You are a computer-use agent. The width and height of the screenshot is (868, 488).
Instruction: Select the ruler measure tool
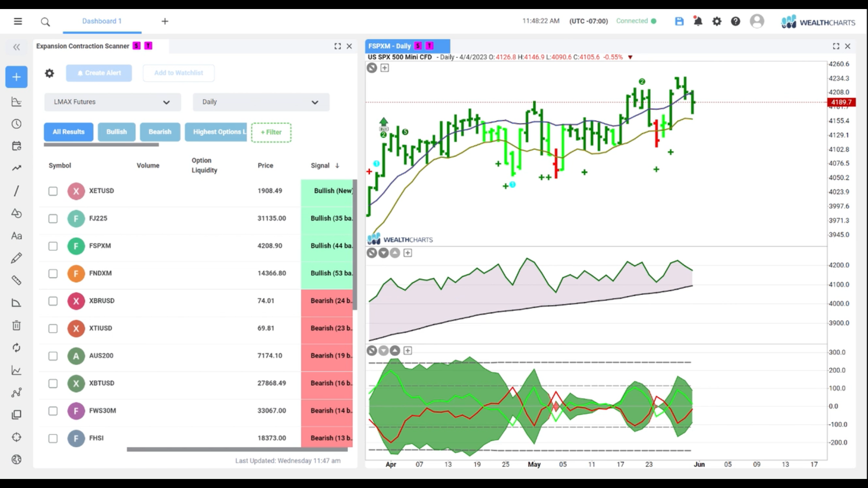pyautogui.click(x=16, y=281)
